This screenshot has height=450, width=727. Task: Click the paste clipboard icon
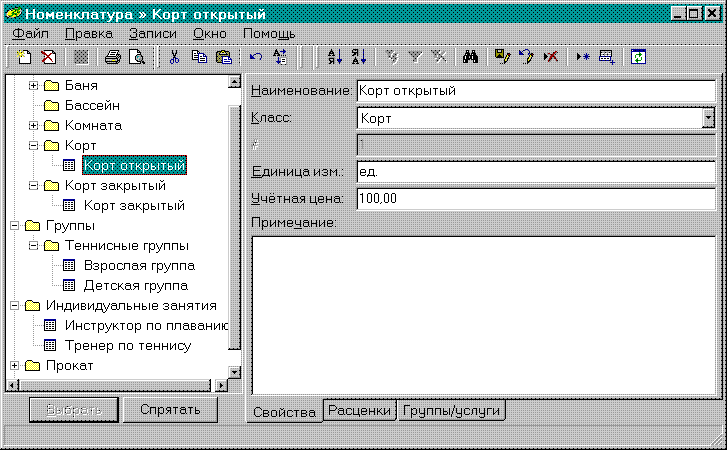click(222, 57)
